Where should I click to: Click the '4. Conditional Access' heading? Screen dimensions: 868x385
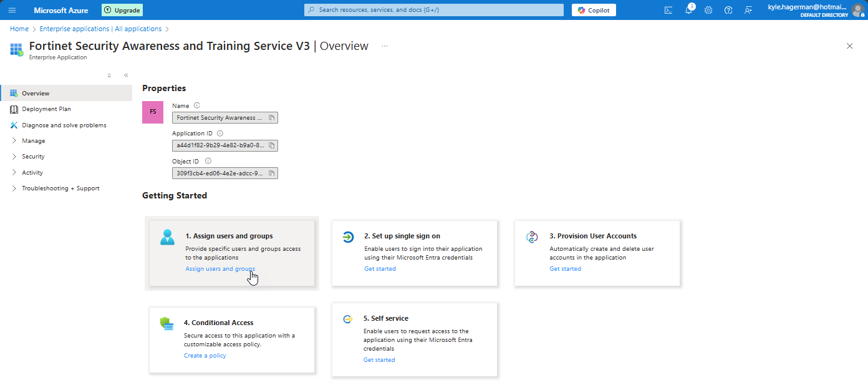(x=218, y=323)
